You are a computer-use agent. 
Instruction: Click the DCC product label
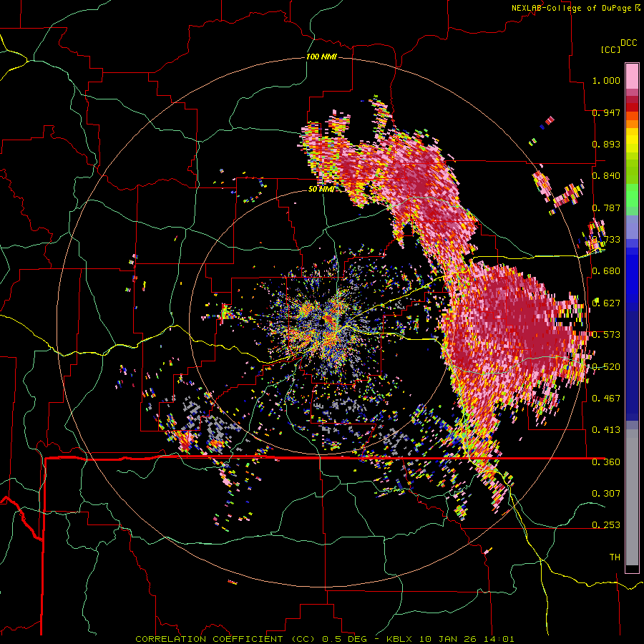pyautogui.click(x=628, y=43)
